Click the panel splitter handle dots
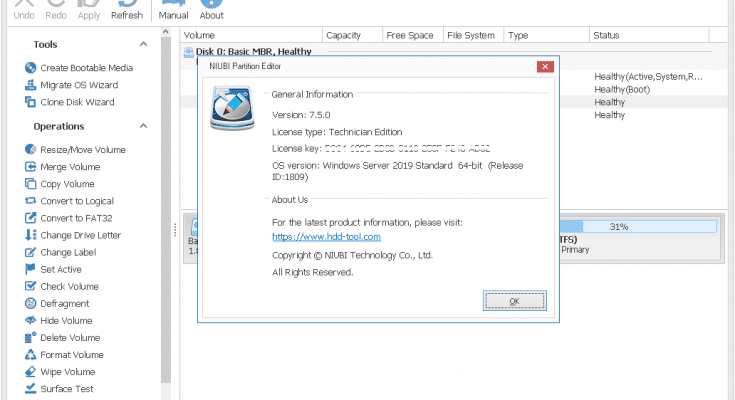The image size is (735, 400). [x=175, y=230]
